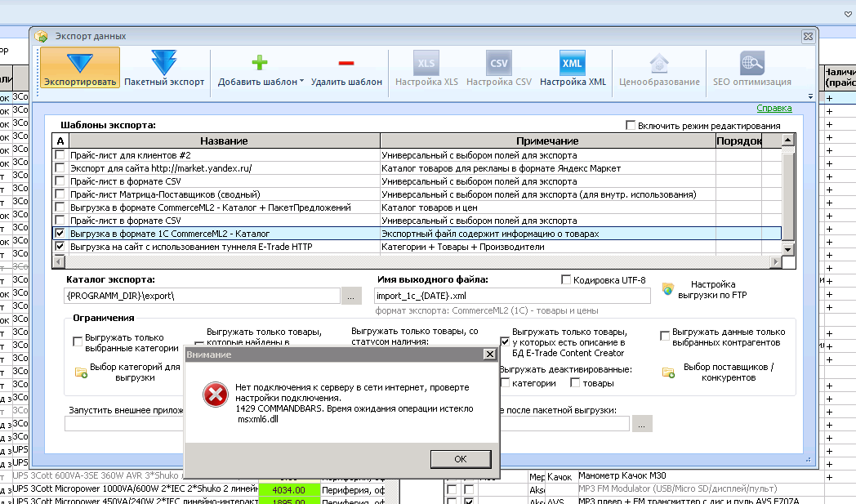The image size is (856, 504).
Task: Click the Название column header
Action: [224, 140]
